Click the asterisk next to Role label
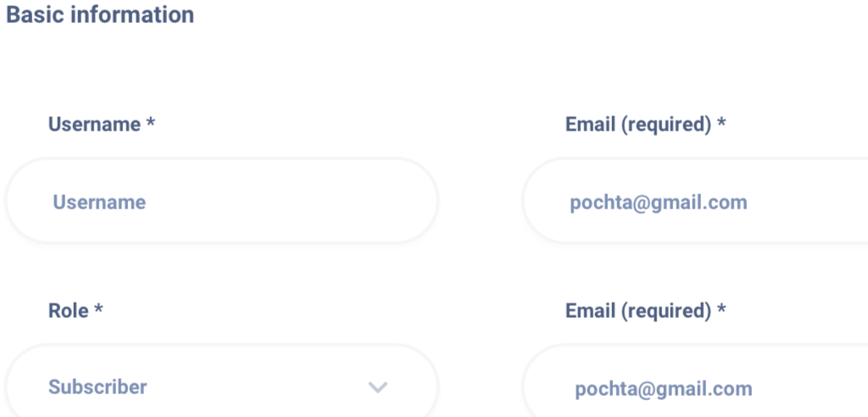868x417 pixels. [98, 308]
